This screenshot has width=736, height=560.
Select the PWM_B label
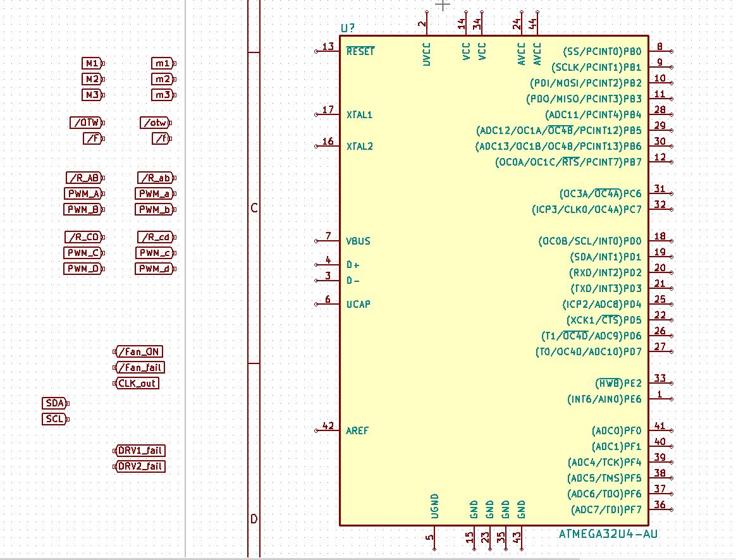[85, 210]
